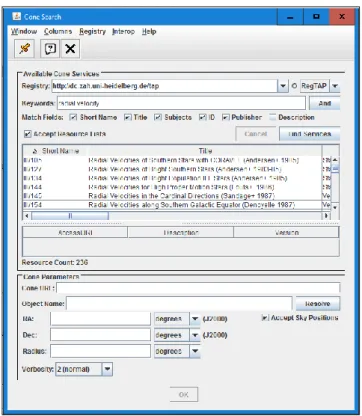The height and width of the screenshot is (416, 362).
Task: Minimize the Cone Search window
Action: click(290, 17)
